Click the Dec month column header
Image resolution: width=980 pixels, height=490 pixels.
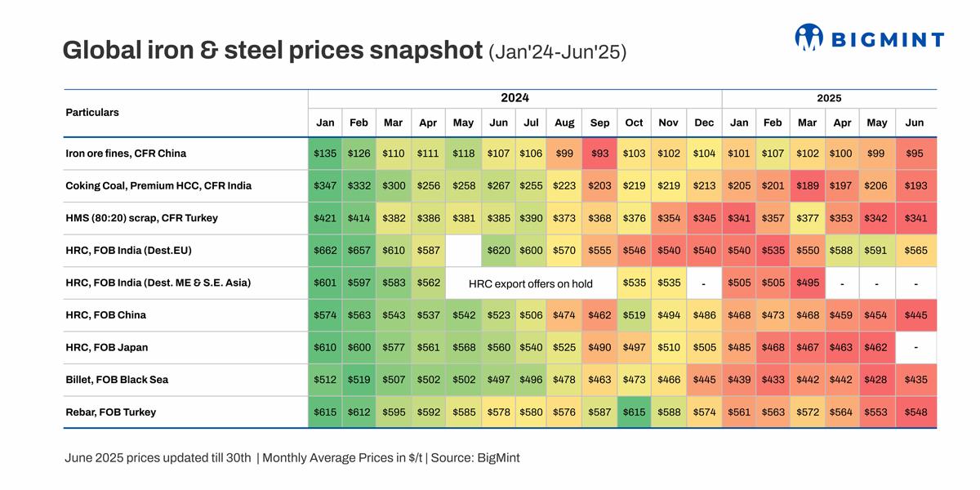704,122
